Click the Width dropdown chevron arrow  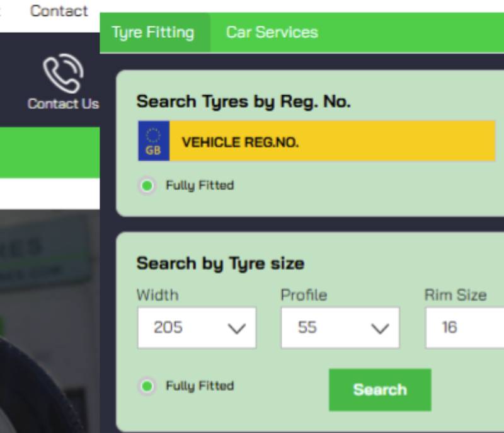click(x=237, y=328)
